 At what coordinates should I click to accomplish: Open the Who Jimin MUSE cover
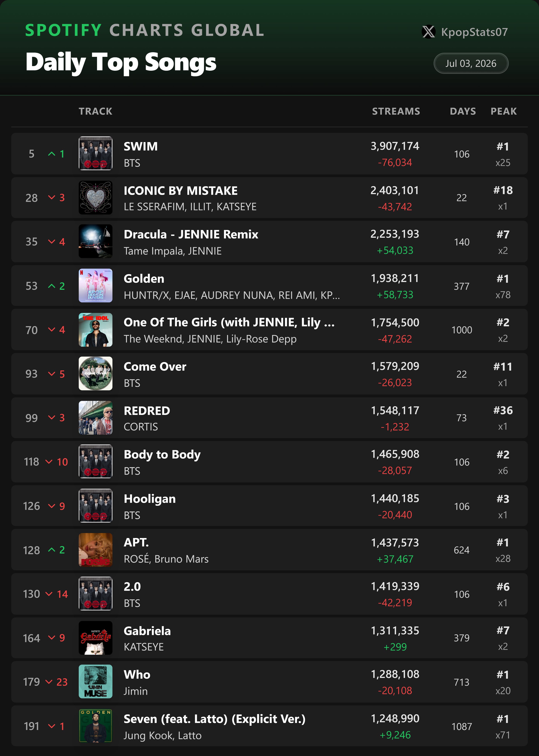tap(96, 682)
